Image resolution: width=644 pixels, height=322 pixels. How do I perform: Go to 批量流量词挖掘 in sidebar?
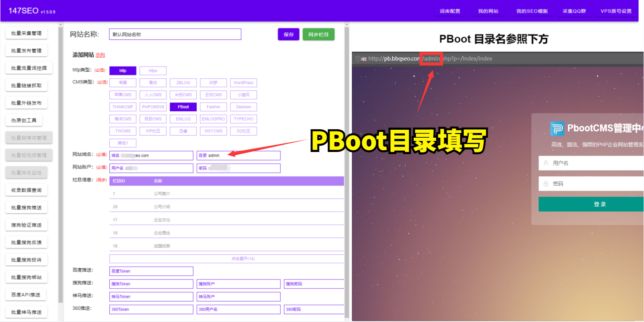tap(29, 68)
